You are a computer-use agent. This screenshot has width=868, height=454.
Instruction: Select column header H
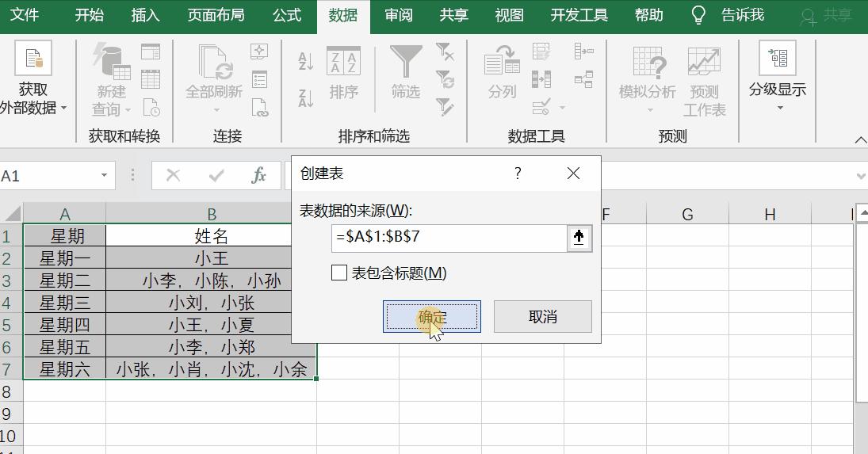tap(770, 215)
